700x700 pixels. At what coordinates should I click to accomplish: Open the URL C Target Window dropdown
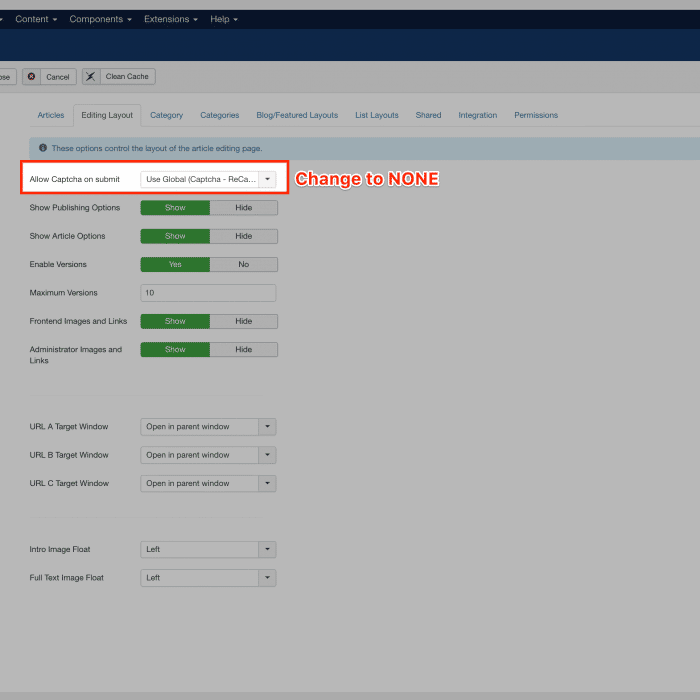tap(208, 483)
